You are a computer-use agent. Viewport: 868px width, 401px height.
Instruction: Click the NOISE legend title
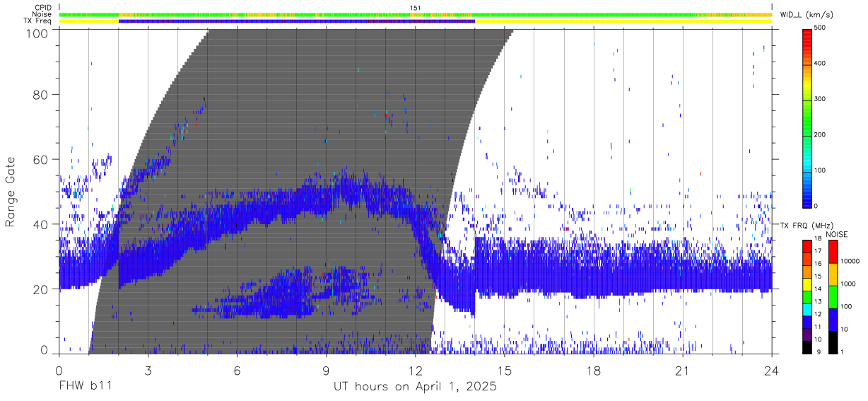pos(836,234)
